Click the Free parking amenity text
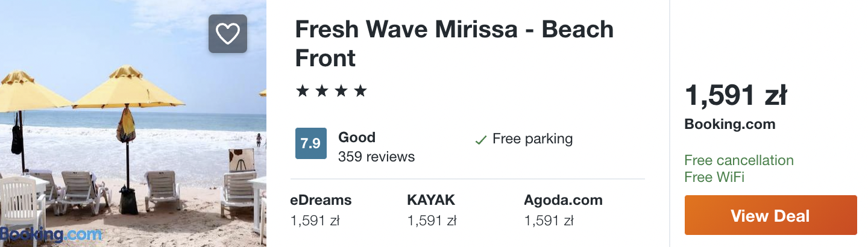Viewport: 868px width, 247px height. coord(532,139)
